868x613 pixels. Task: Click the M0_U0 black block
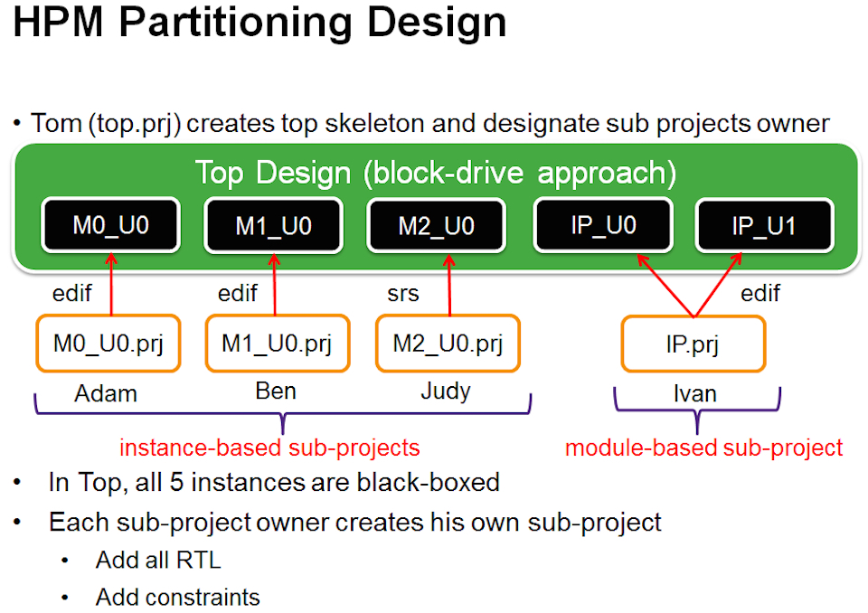110,225
